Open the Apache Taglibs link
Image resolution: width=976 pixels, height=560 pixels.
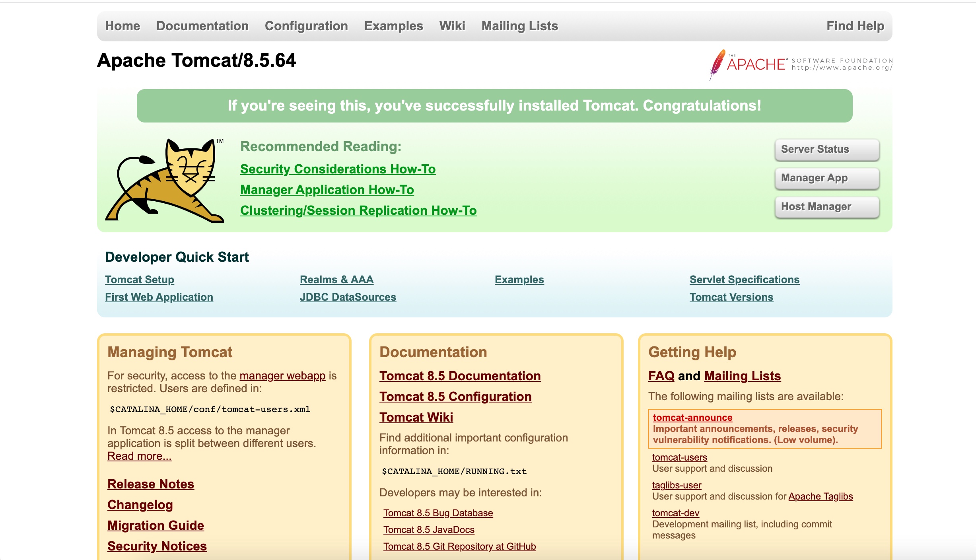(x=820, y=496)
